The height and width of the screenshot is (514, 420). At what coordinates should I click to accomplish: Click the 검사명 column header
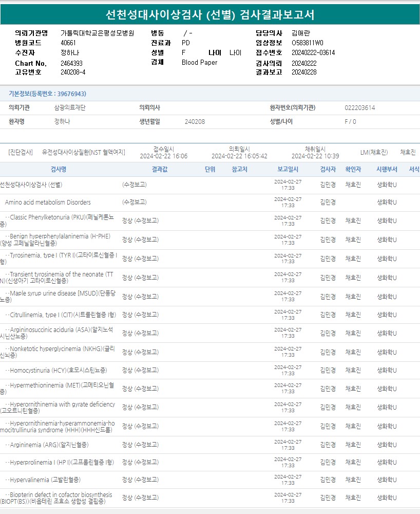pos(58,169)
